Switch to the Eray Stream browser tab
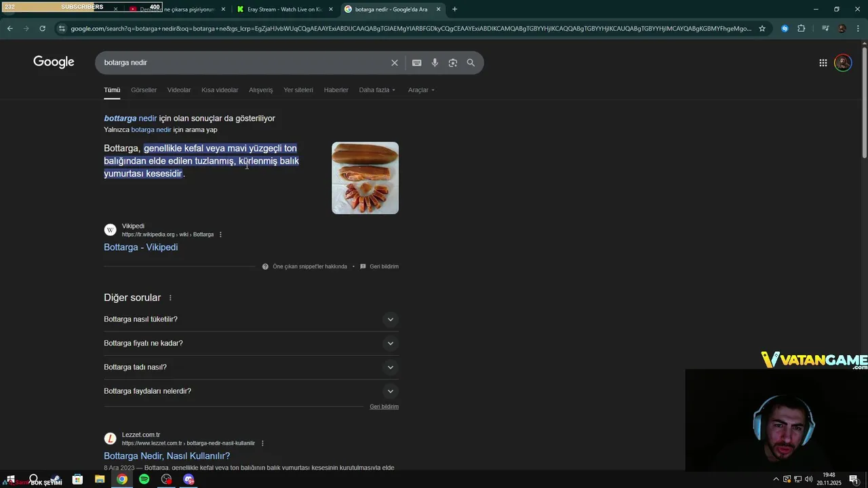Viewport: 868px width, 488px height. point(283,9)
